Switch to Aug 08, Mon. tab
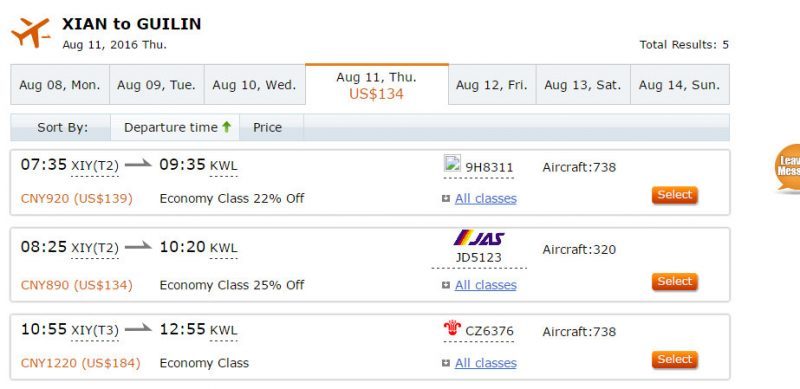 [x=60, y=85]
